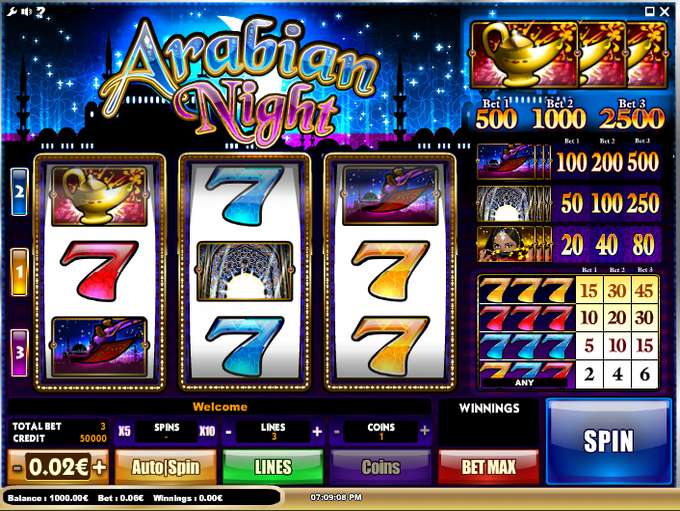
Task: Mute sound with the speaker icon
Action: pyautogui.click(x=26, y=12)
